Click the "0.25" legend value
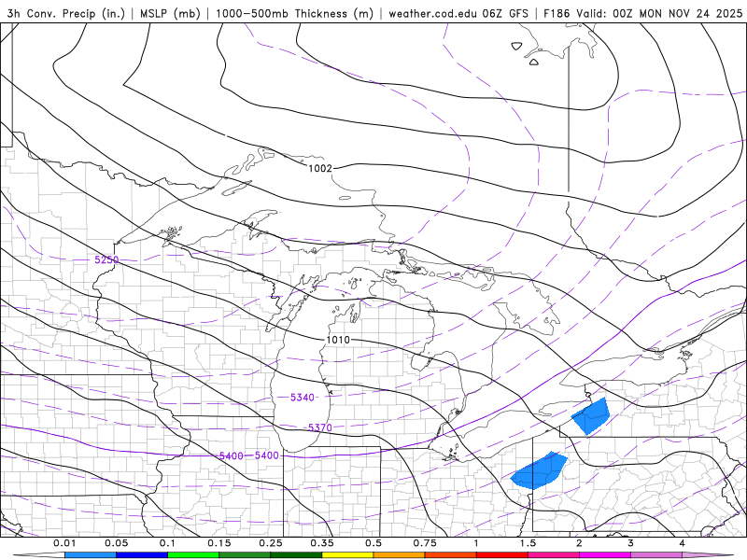This screenshot has width=747, height=560. (271, 543)
